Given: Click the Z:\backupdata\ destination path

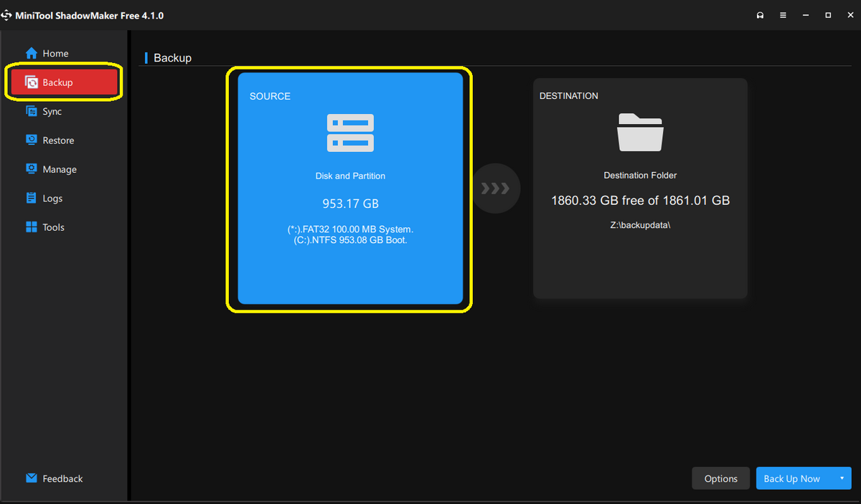Looking at the screenshot, I should tap(640, 224).
